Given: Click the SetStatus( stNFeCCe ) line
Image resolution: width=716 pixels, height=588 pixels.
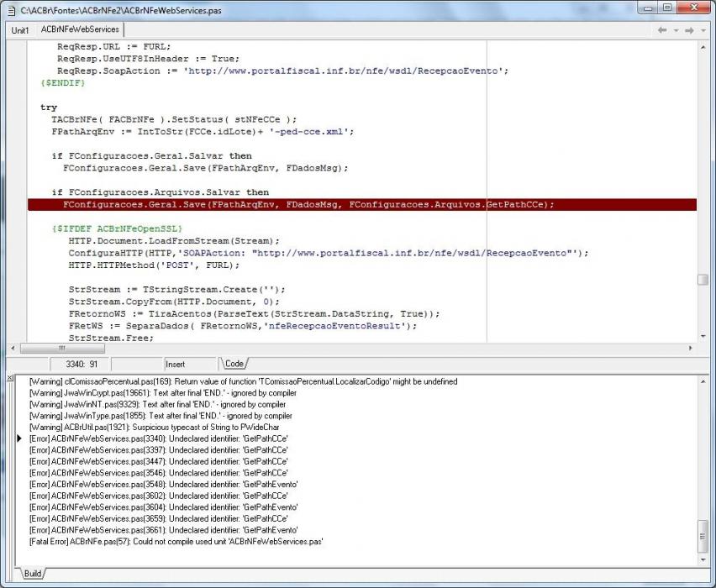Looking at the screenshot, I should tap(174, 119).
